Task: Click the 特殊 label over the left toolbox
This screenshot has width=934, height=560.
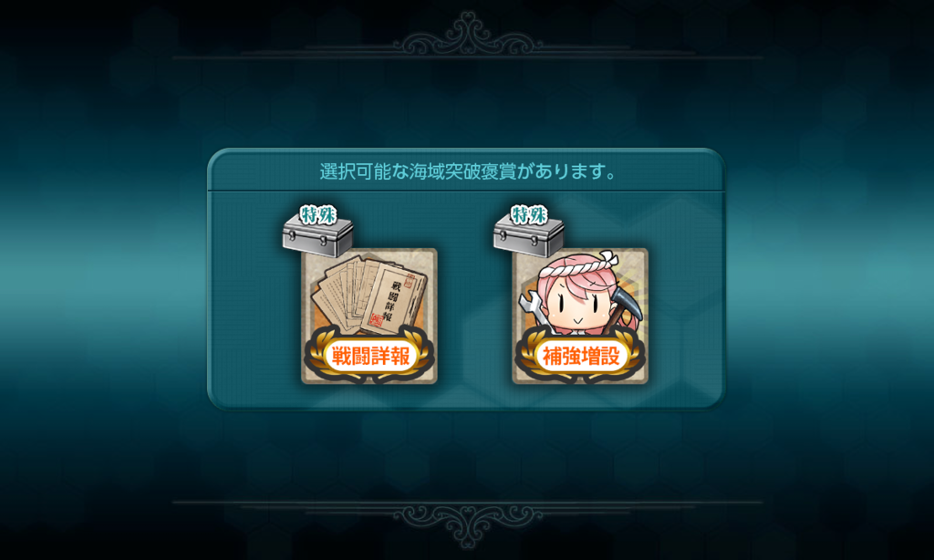Action: [317, 215]
